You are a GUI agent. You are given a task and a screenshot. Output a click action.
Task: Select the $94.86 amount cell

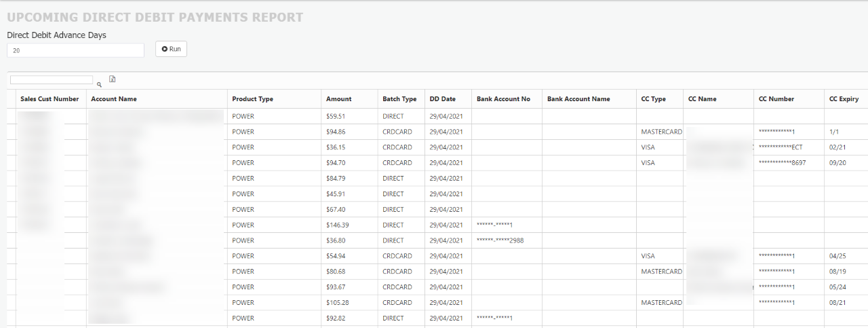point(336,132)
